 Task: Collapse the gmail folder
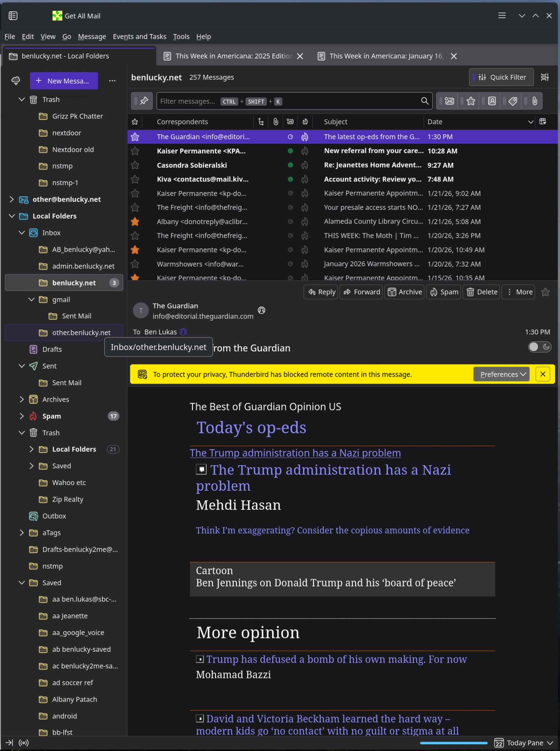point(31,299)
